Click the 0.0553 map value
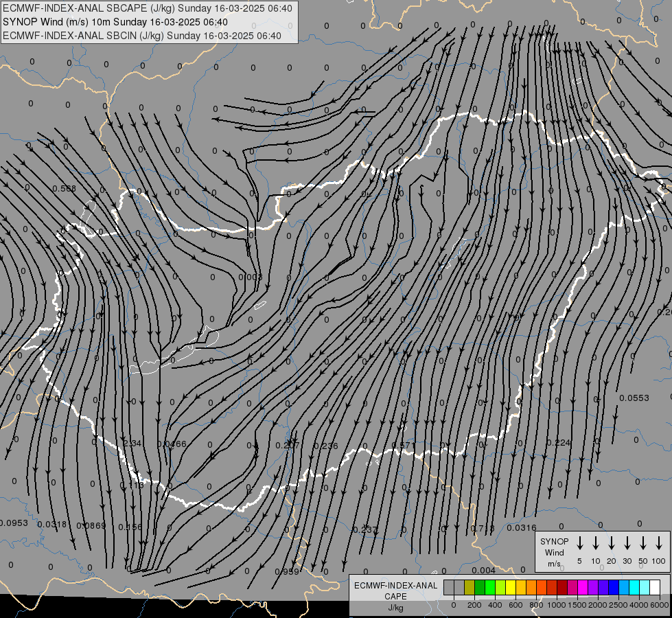Screen dimensions: 672x618 (x=634, y=398)
